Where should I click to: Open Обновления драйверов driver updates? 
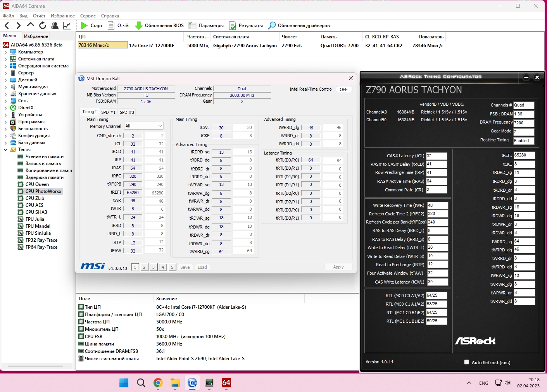[x=299, y=26]
